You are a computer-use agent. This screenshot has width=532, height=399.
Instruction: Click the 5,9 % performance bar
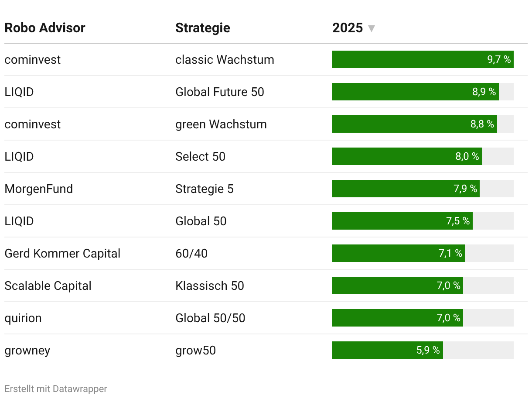(387, 350)
